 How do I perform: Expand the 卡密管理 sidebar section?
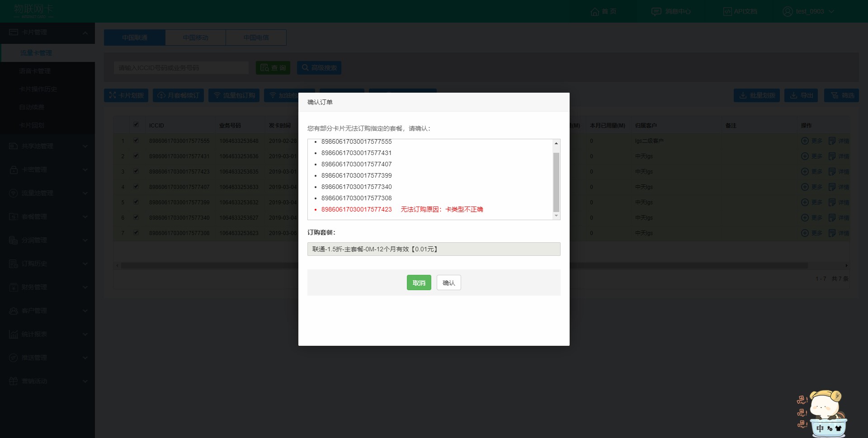85,170
